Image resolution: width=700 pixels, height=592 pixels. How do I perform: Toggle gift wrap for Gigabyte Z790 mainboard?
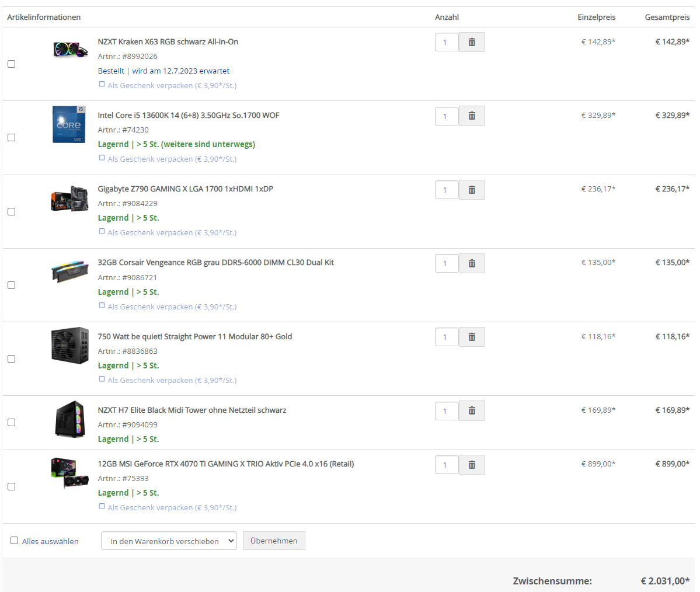(102, 232)
